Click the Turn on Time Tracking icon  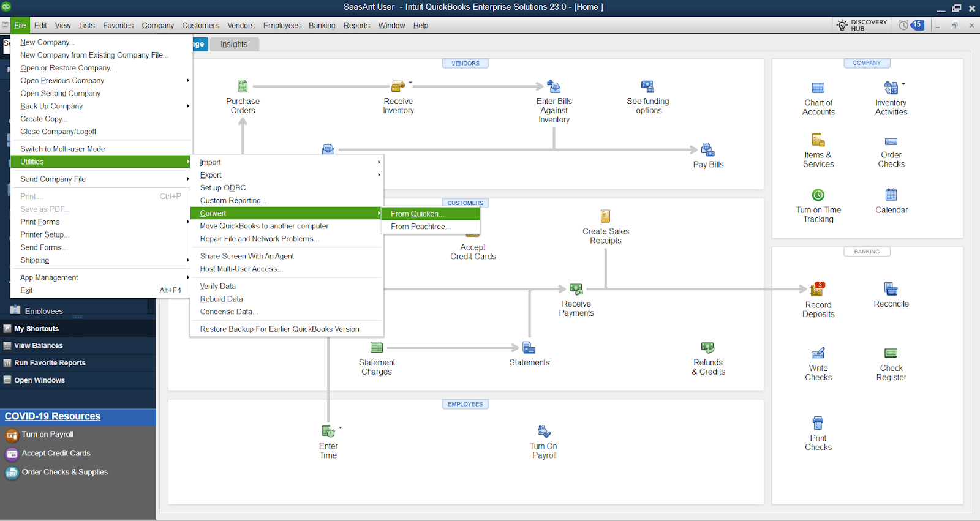[x=818, y=195]
